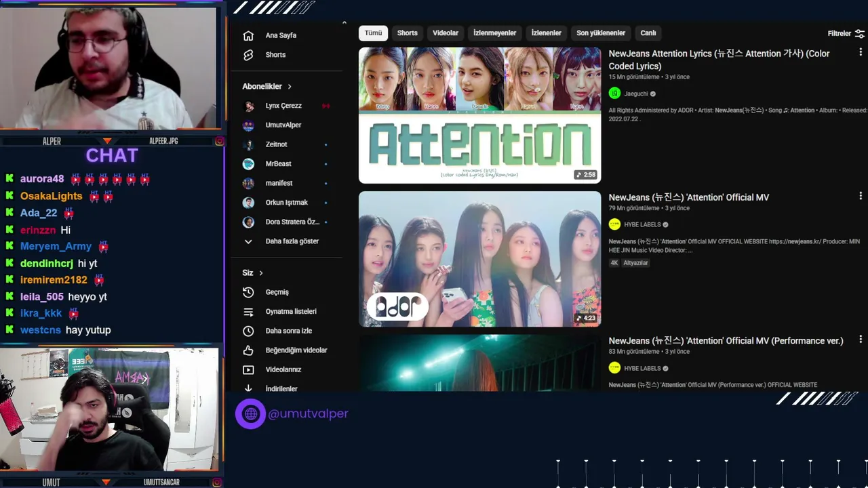The image size is (868, 488).
Task: Open more options for Performance ver. video
Action: (x=861, y=340)
